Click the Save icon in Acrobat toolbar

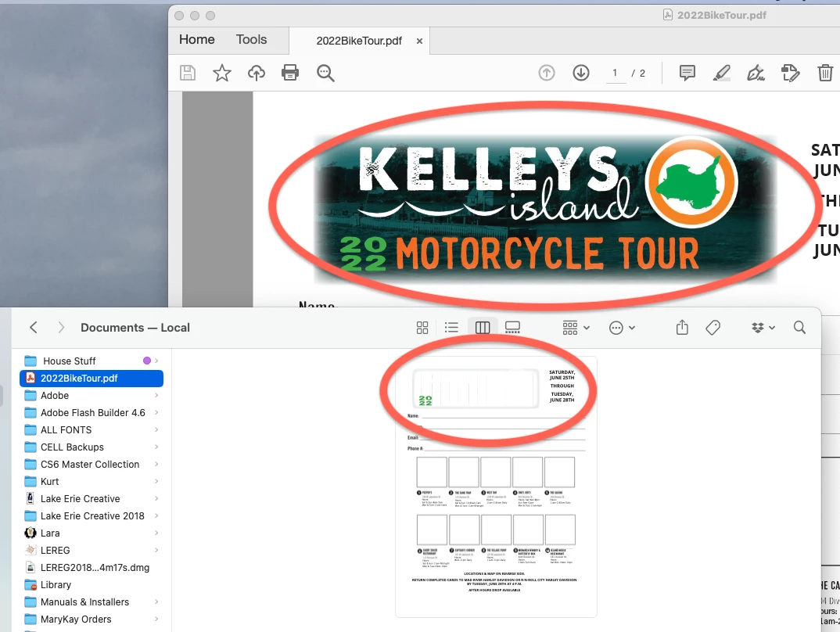pos(188,73)
